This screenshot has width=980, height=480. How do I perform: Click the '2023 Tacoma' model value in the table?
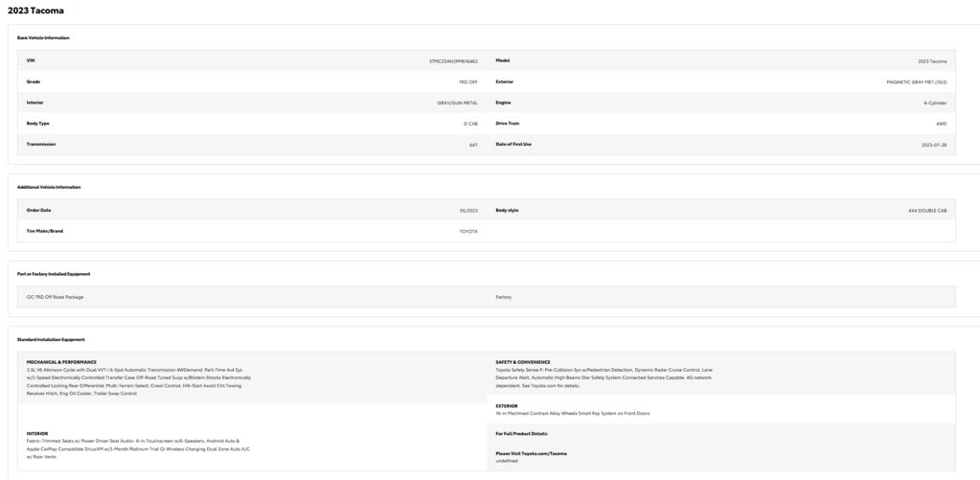[932, 61]
